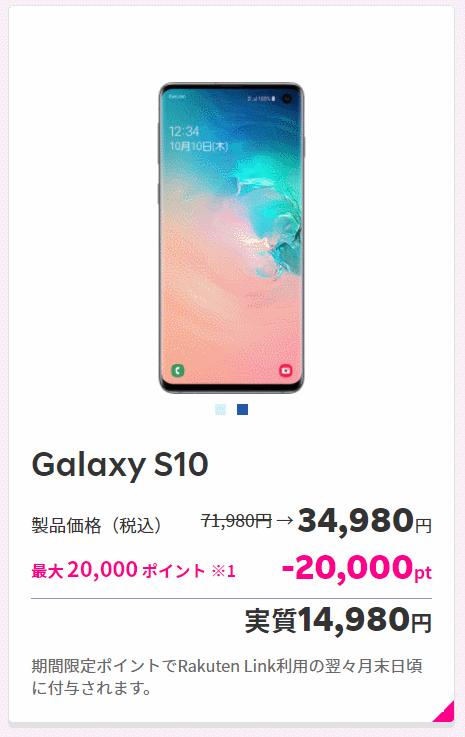Click the Galaxy S10 product title
Image resolution: width=465 pixels, height=737 pixels.
point(120,465)
